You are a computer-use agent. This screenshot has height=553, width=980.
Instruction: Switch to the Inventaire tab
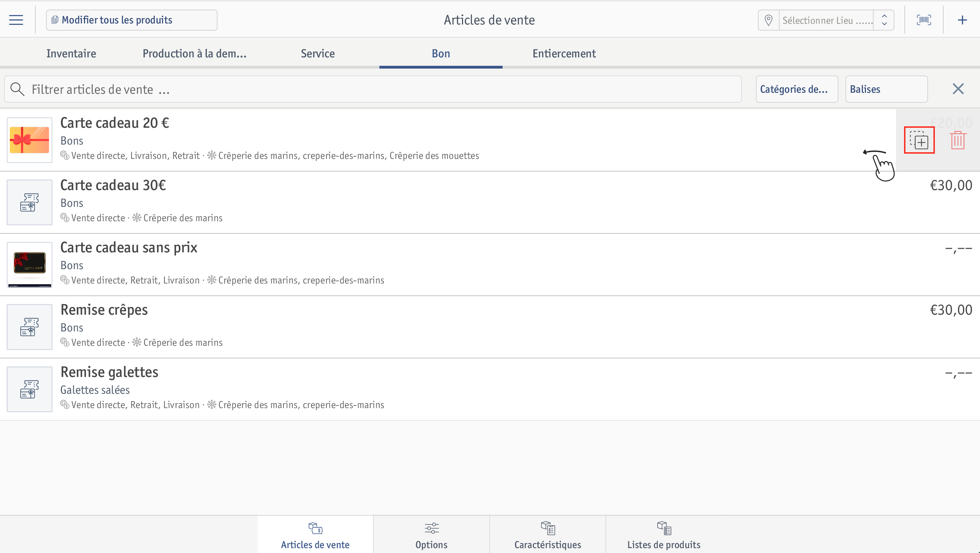point(71,53)
